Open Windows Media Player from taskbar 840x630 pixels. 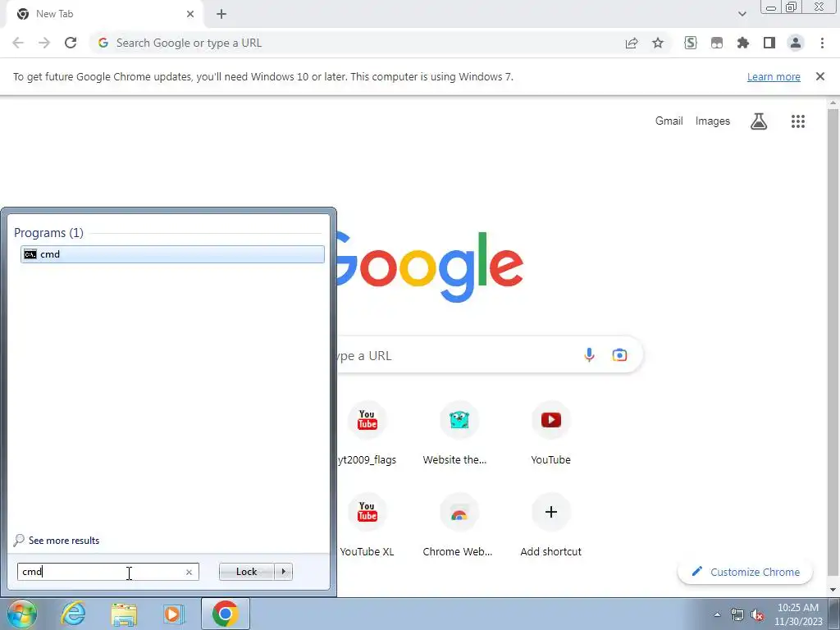[174, 614]
